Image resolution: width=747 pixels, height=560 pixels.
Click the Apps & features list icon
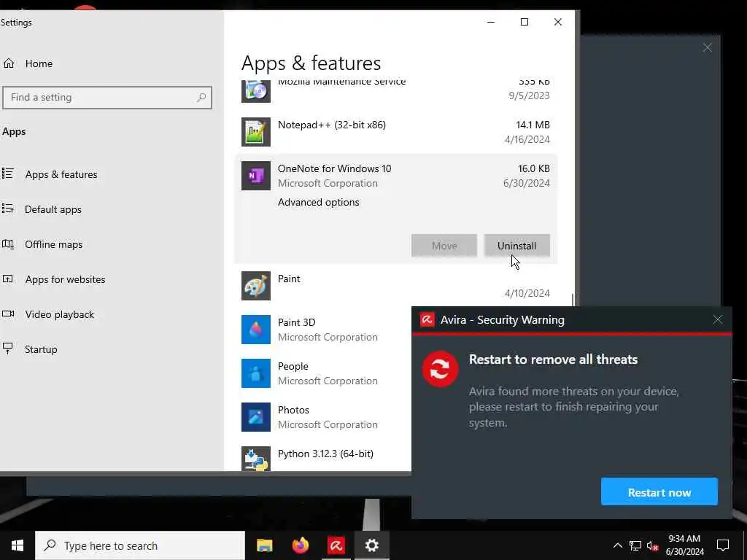7,174
